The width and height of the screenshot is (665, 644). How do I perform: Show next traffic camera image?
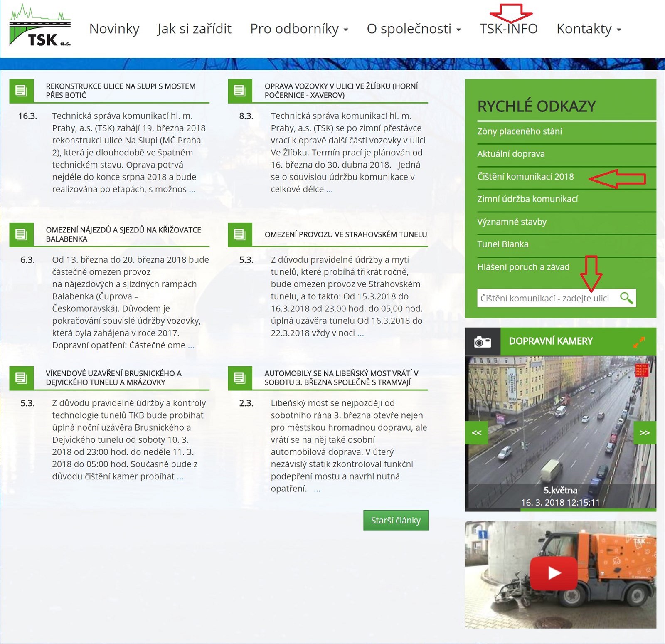(x=644, y=433)
